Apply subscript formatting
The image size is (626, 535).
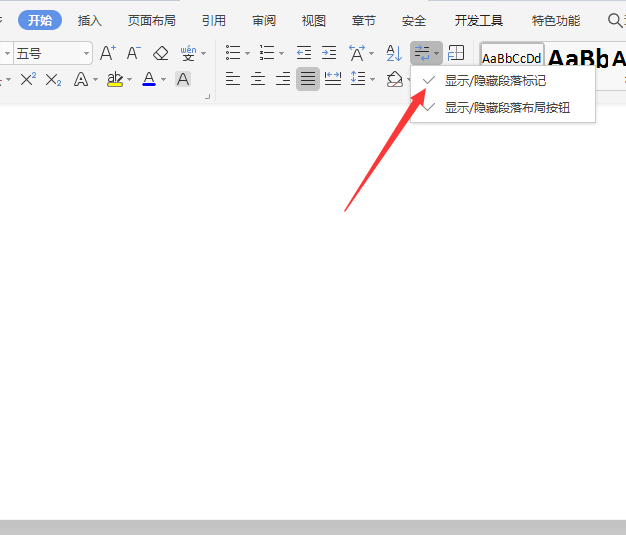(53, 79)
